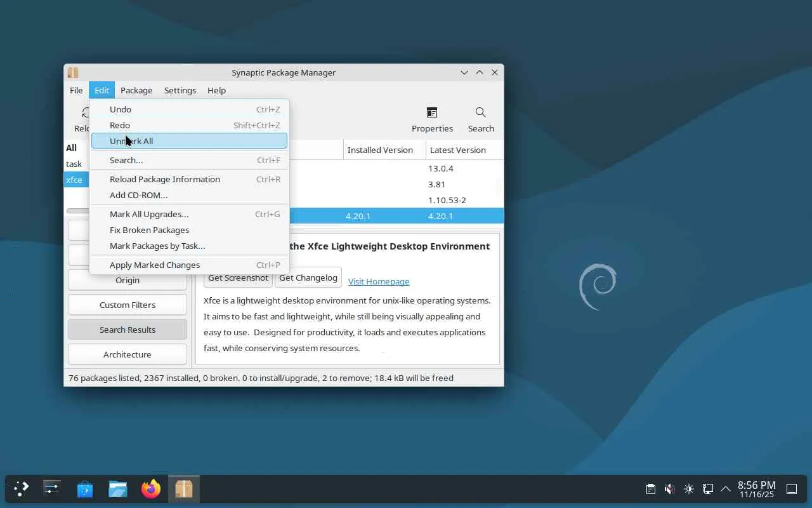
Task: Open the Custom Filters view
Action: (128, 305)
